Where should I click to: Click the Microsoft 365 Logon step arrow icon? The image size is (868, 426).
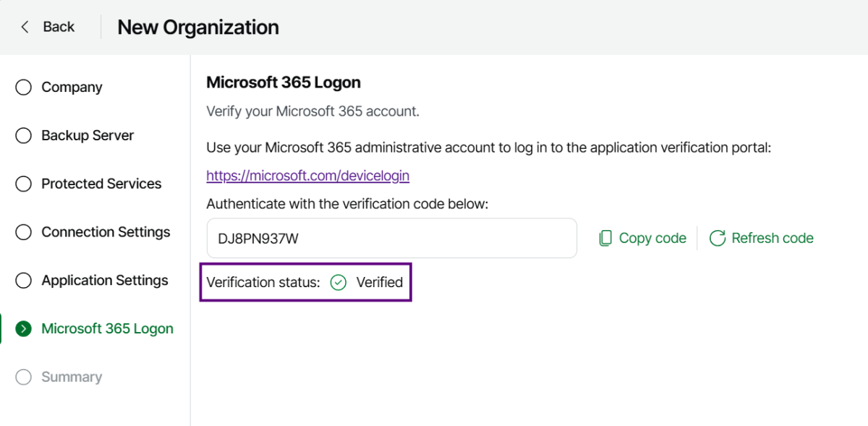point(24,329)
